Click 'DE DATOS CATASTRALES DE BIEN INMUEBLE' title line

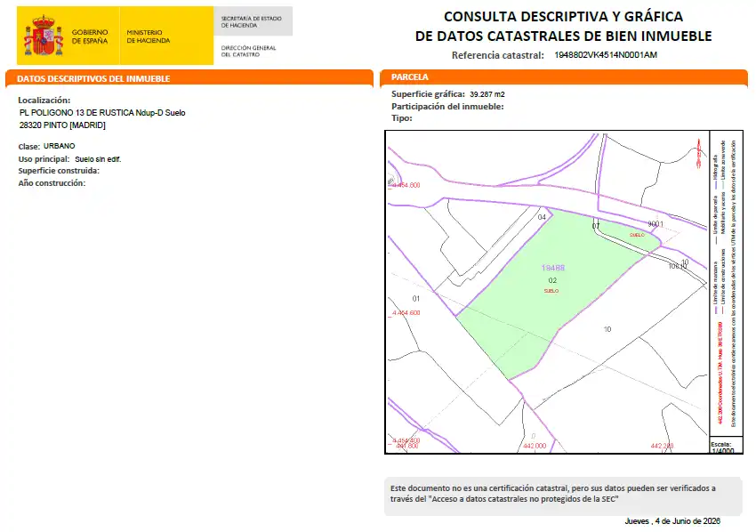[563, 36]
